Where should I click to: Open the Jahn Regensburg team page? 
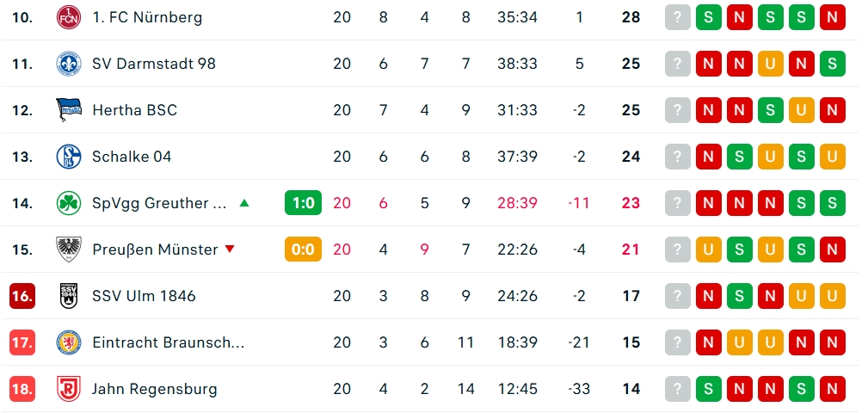[x=154, y=389]
